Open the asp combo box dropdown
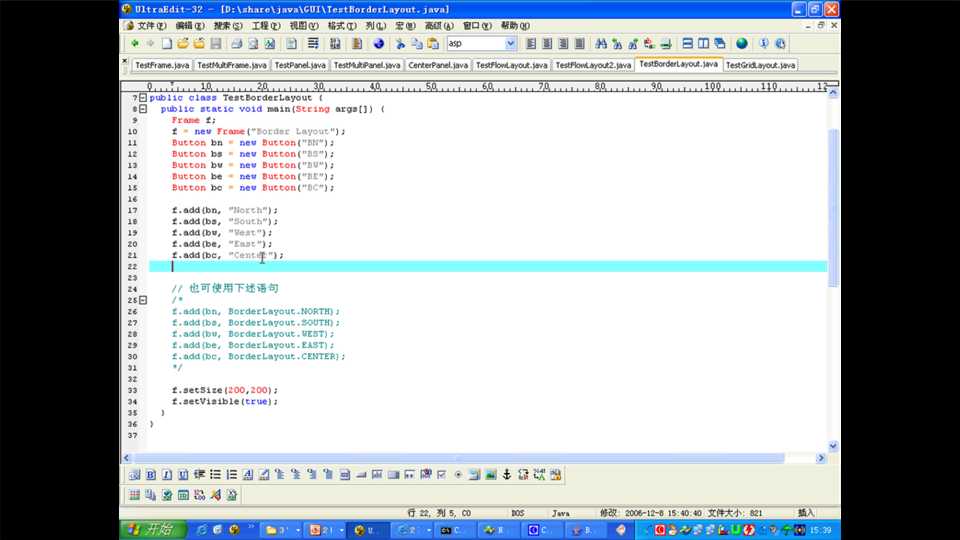960x540 pixels. click(x=510, y=43)
